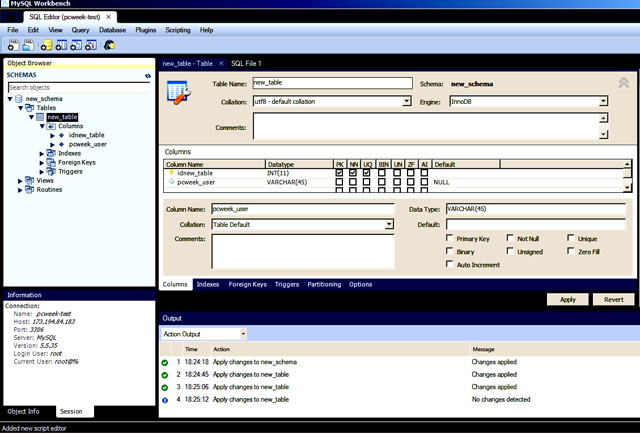
Task: Enable the Zero Fill checkbox
Action: click(571, 251)
